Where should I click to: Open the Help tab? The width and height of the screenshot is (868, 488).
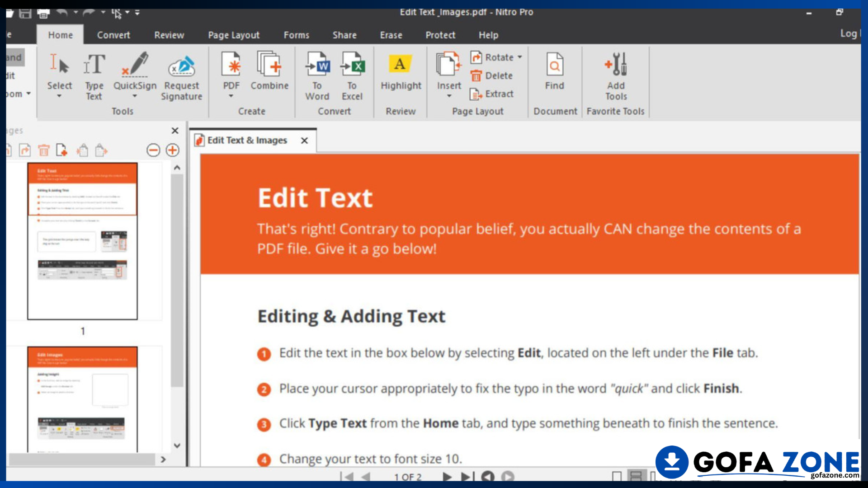488,35
